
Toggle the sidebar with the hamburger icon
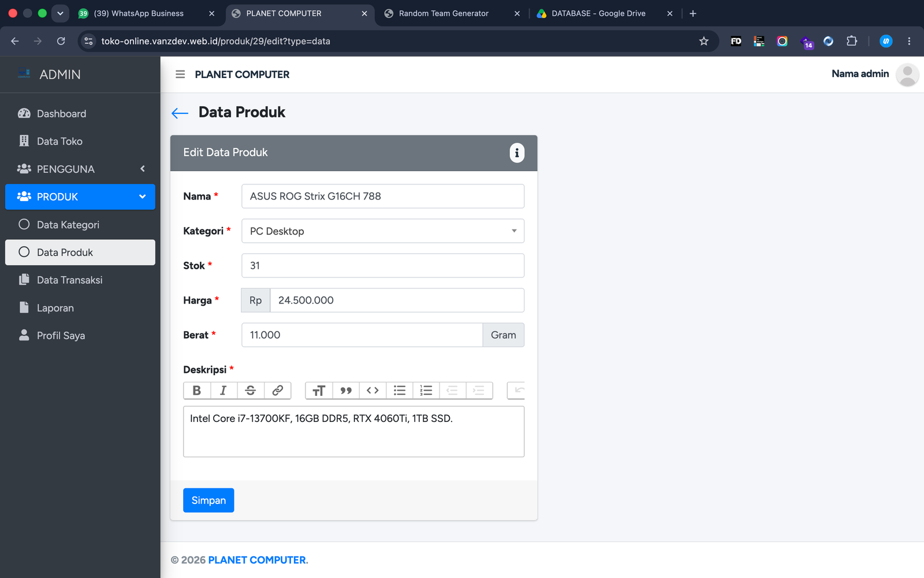(x=180, y=75)
